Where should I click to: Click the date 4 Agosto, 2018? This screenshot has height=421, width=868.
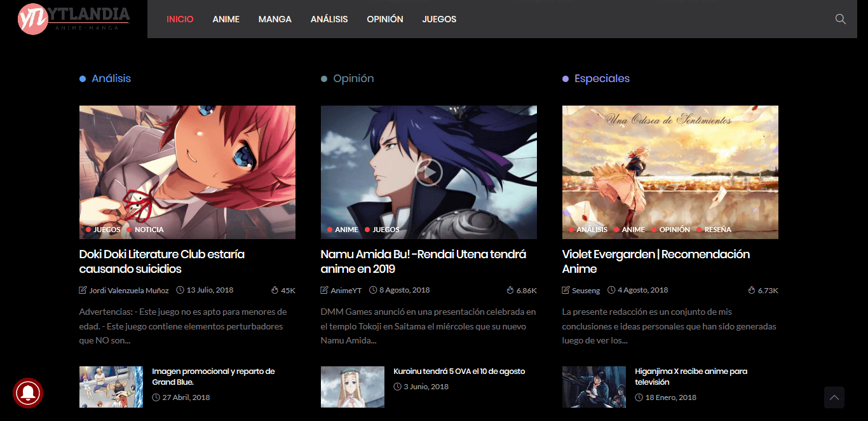click(x=643, y=290)
